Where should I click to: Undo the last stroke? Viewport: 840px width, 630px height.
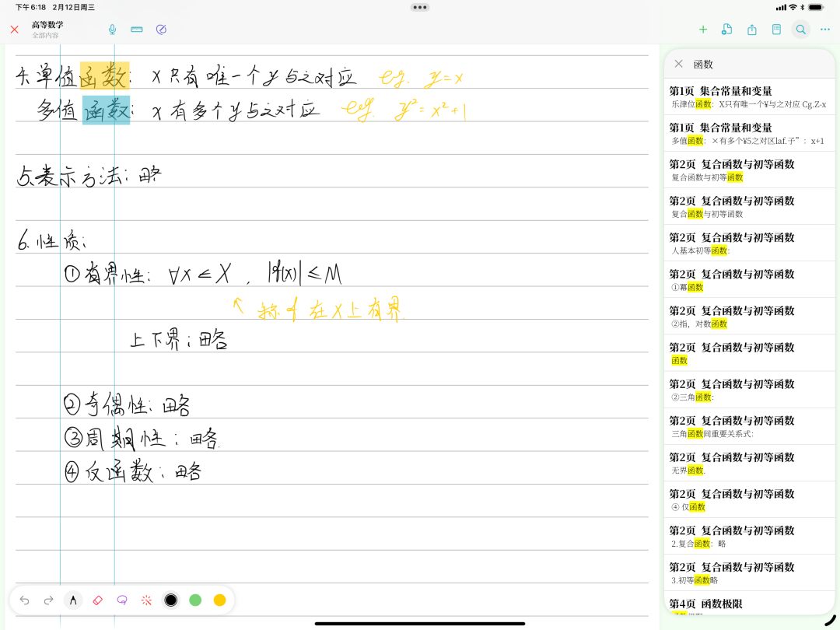point(25,600)
